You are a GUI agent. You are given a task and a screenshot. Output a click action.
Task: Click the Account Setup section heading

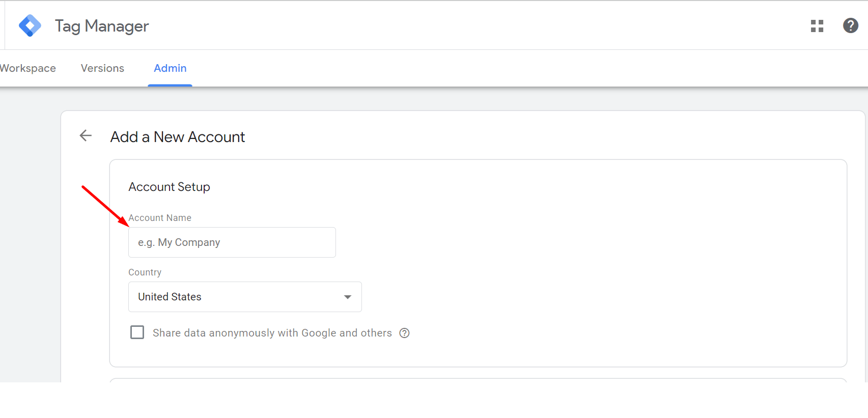coord(169,187)
